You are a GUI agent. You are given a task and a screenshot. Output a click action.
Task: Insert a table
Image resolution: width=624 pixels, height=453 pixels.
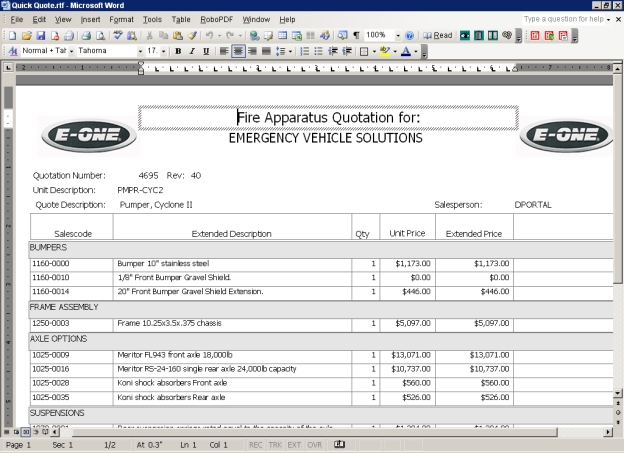pos(283,36)
